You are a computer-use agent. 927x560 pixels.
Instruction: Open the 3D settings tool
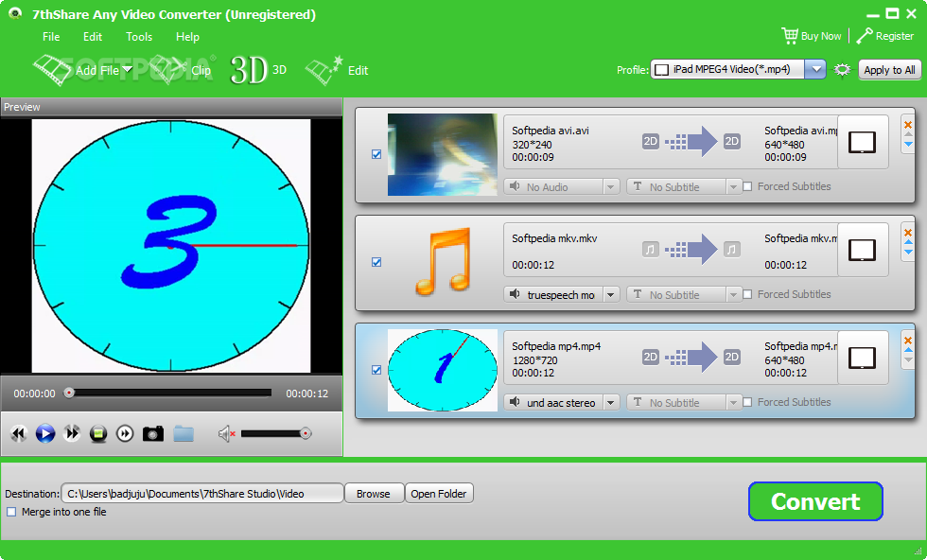[x=258, y=70]
